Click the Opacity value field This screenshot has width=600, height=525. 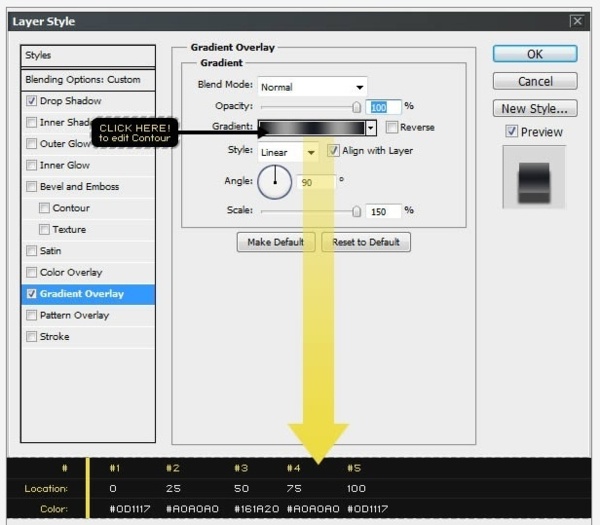383,107
